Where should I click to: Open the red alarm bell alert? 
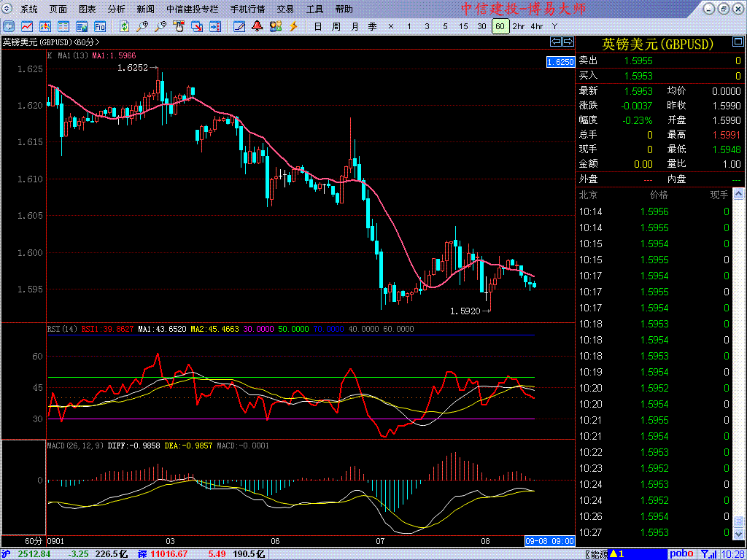tap(257, 26)
